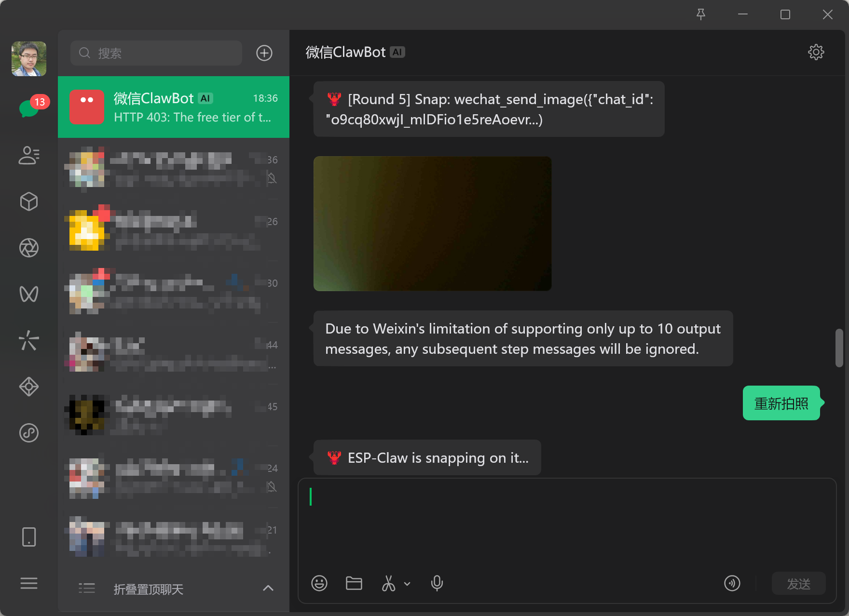The height and width of the screenshot is (616, 849).
Task: Click the '[Round 5] Snap' message bubble
Action: click(x=489, y=109)
